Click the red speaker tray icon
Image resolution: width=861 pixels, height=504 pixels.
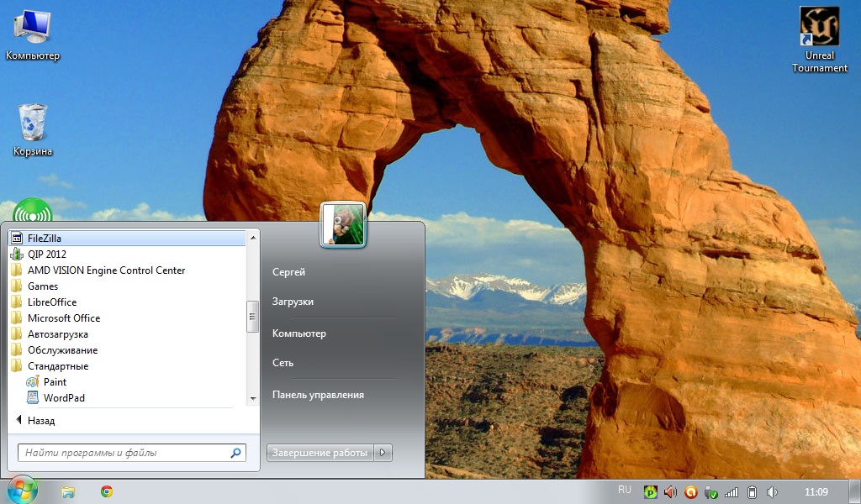(x=670, y=492)
